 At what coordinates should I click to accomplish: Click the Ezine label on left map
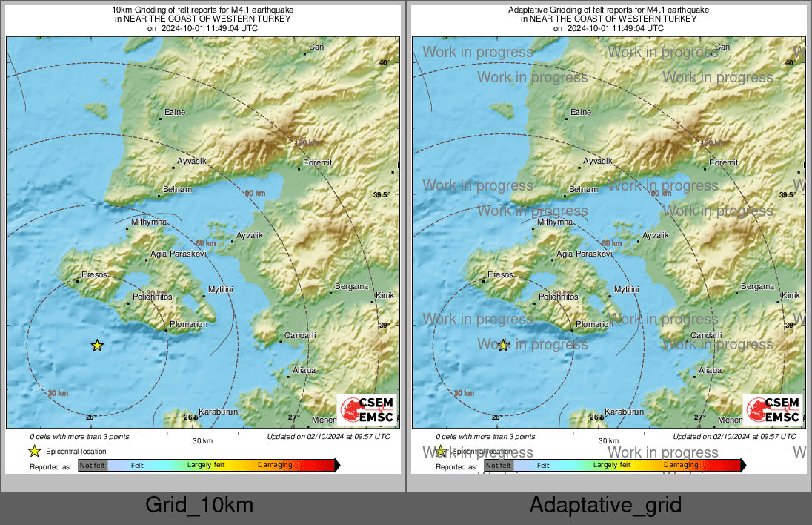175,112
